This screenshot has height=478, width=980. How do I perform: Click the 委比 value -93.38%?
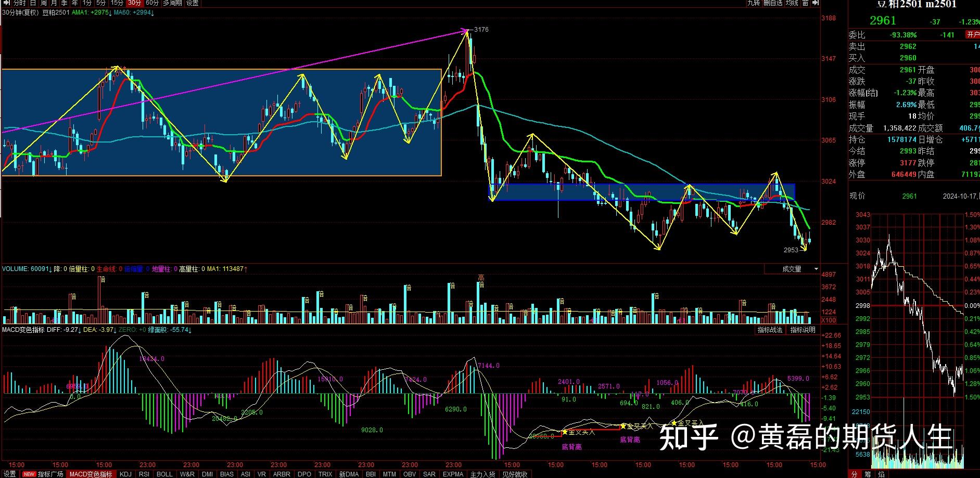(903, 35)
